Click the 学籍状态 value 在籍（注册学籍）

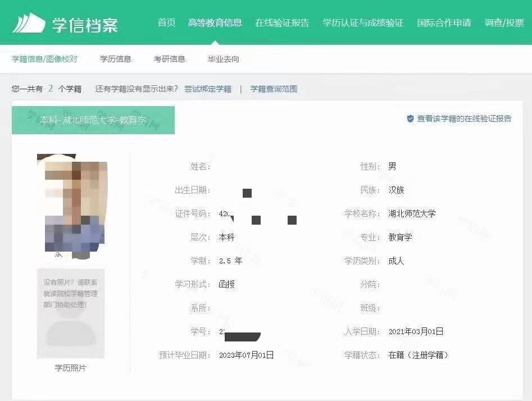(x=419, y=355)
